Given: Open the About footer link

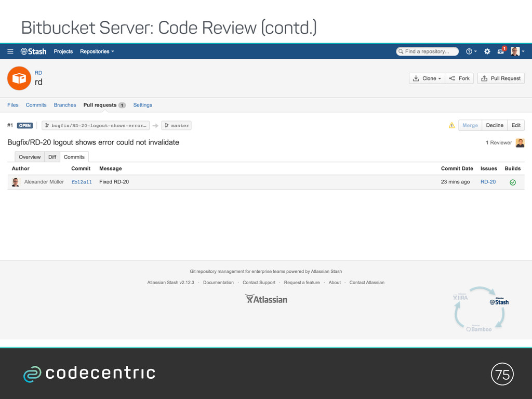Looking at the screenshot, I should (x=335, y=283).
